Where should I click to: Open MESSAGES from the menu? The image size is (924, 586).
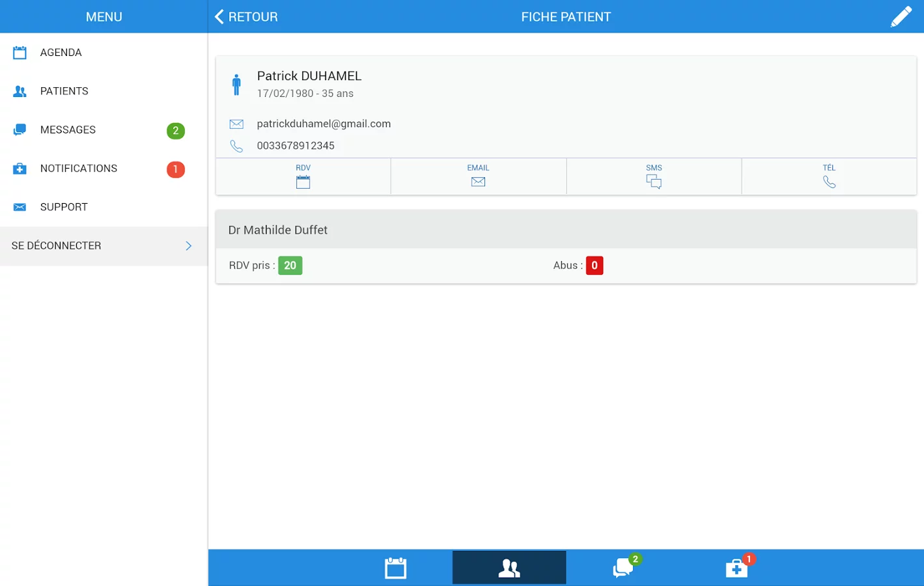68,130
